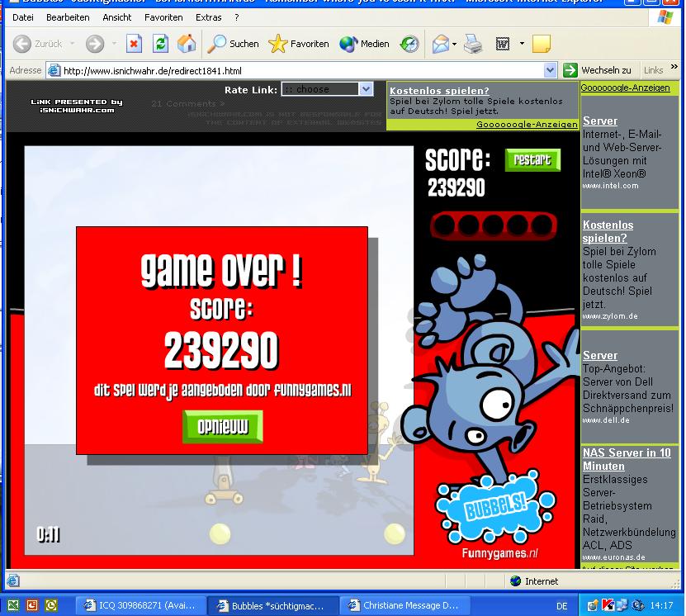The image size is (686, 616).
Task: Open the mail envelope icon
Action: coord(441,44)
